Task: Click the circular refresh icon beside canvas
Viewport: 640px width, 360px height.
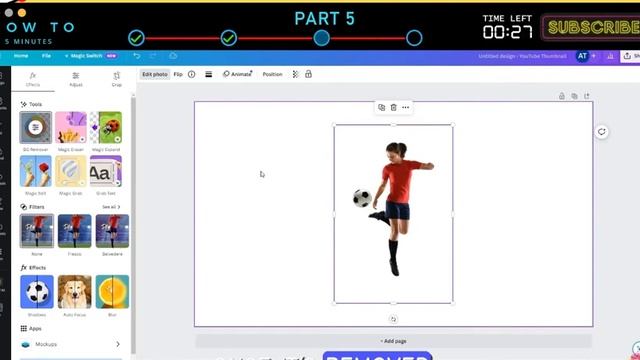Action: (x=602, y=132)
